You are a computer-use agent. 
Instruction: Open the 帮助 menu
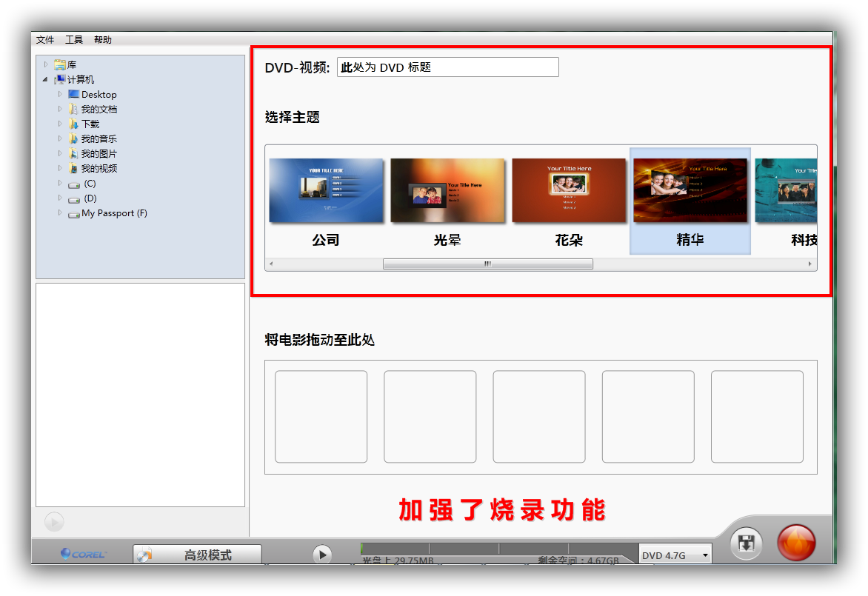tap(103, 40)
